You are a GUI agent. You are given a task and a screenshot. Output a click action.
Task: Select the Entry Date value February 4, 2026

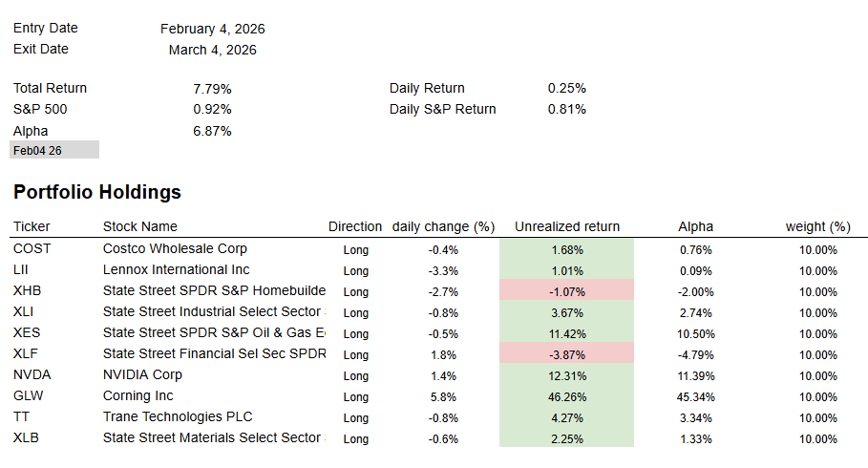point(213,29)
